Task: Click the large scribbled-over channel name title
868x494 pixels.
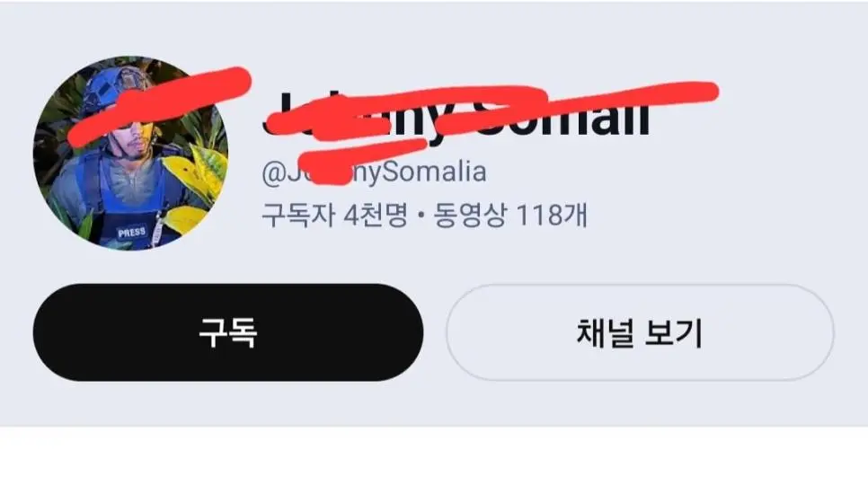Action: [x=456, y=115]
